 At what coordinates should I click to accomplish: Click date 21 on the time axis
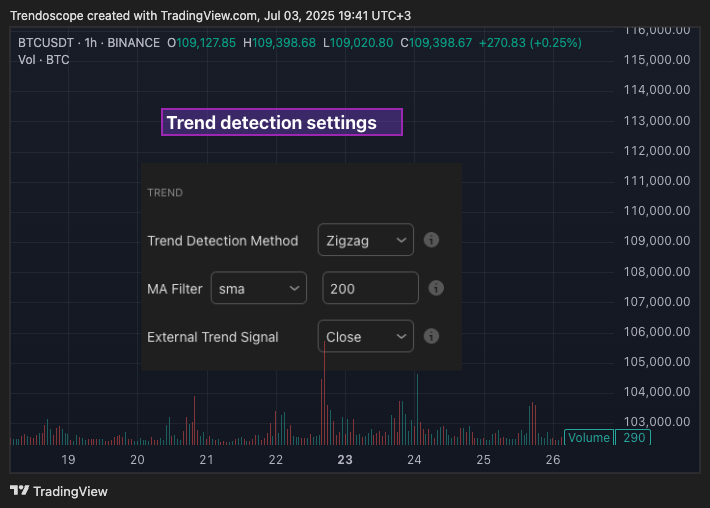206,460
